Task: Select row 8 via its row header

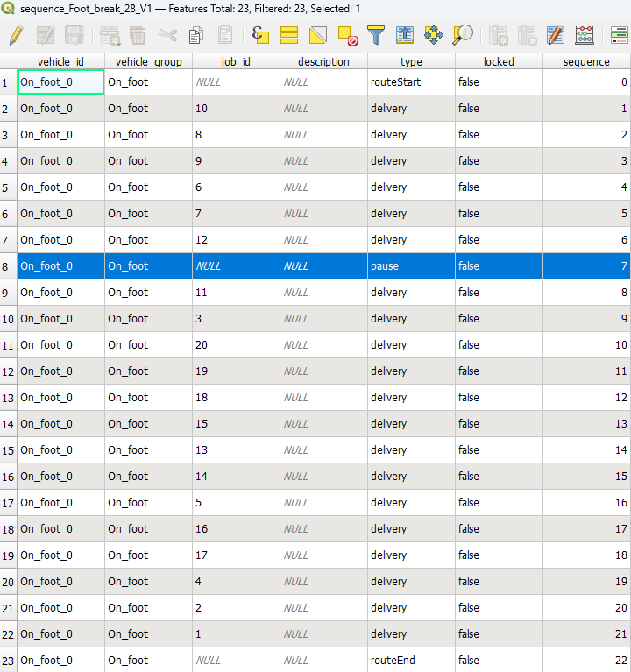Action: 8,266
